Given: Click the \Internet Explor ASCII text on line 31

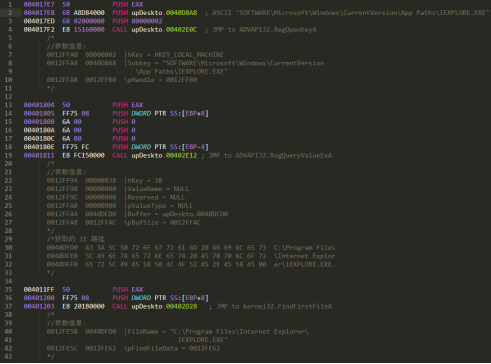Looking at the screenshot, I should point(304,256).
